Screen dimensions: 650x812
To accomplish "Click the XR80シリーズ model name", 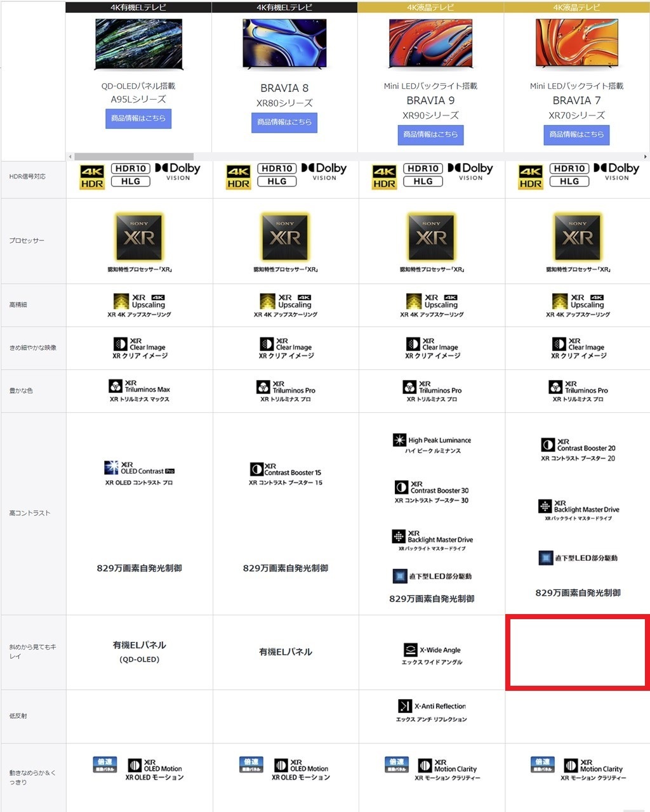I will [284, 103].
